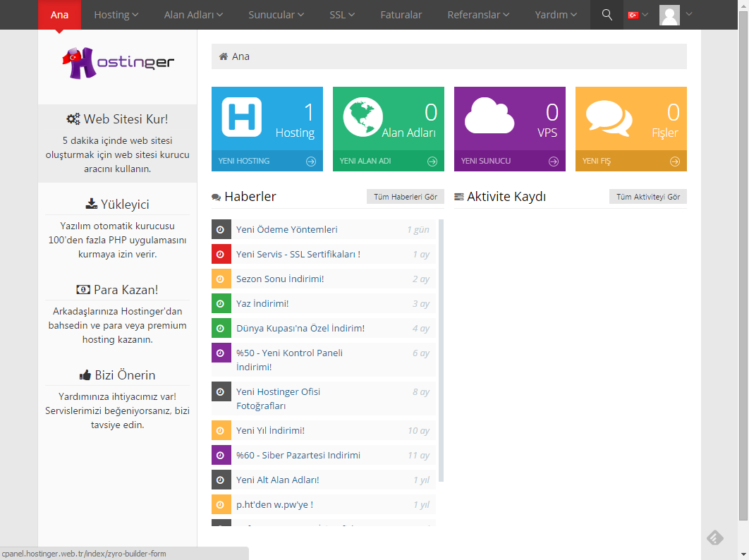Click the Hostinger logo

[x=118, y=63]
